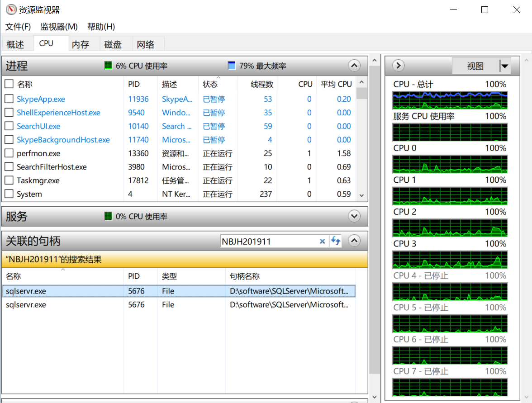Collapse the graphs pane with arrow button

pyautogui.click(x=399, y=66)
